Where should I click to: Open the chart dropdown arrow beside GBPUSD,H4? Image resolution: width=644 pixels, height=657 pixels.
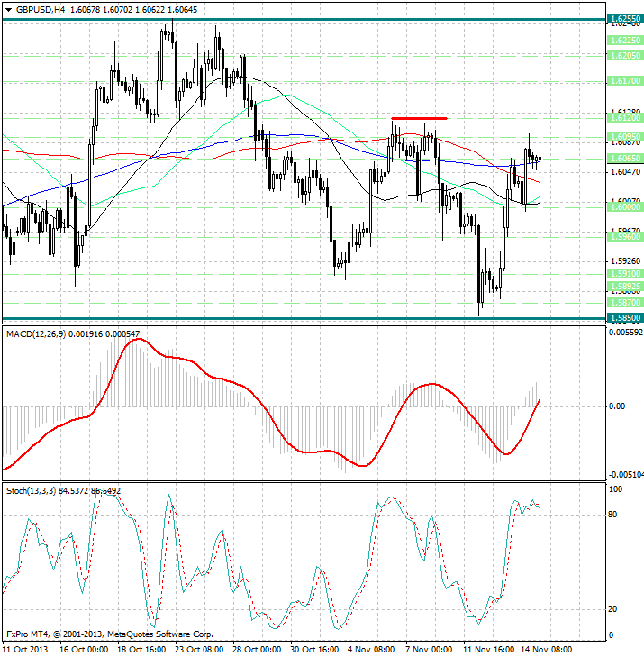(x=8, y=10)
